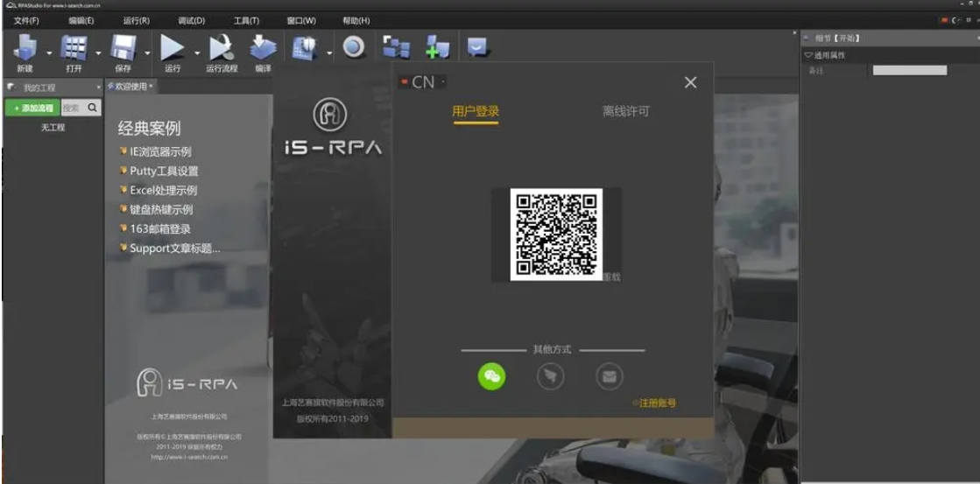Click the 搜索 search input field
The image size is (980, 484).
[72, 108]
